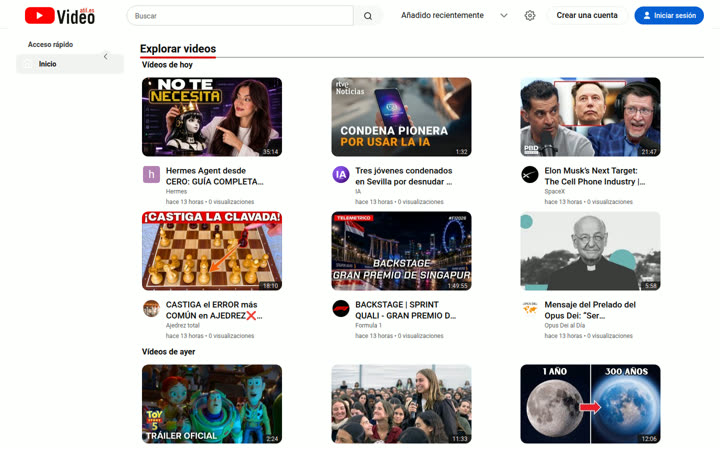The image size is (720, 450).
Task: Open title Tres jóvenes condenados en Sevilla
Action: [x=404, y=176]
